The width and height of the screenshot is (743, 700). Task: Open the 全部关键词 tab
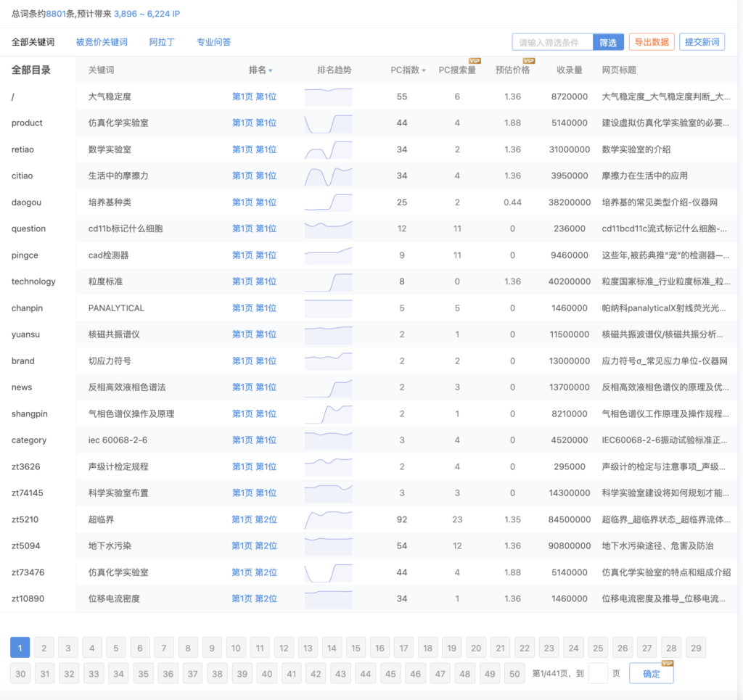point(33,42)
